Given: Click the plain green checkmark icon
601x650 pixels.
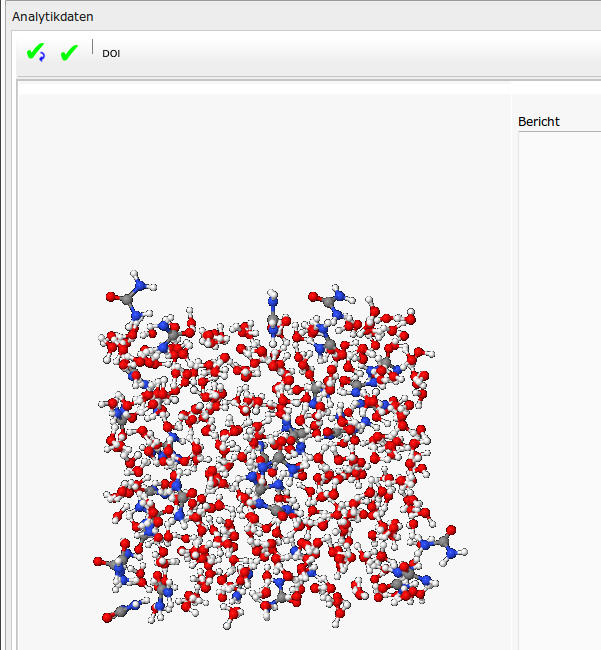Looking at the screenshot, I should tap(69, 52).
